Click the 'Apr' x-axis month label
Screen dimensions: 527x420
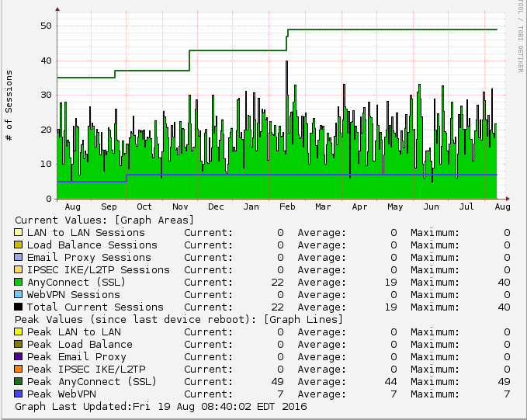[359, 207]
